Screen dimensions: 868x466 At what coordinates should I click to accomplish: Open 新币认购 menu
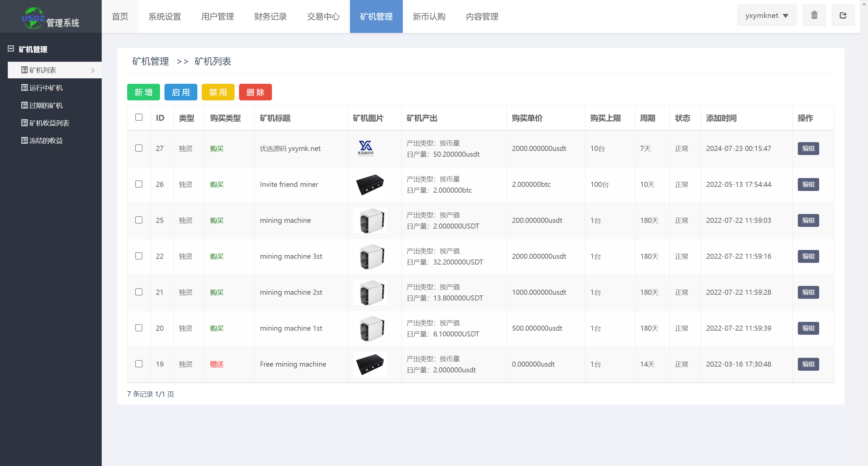429,16
